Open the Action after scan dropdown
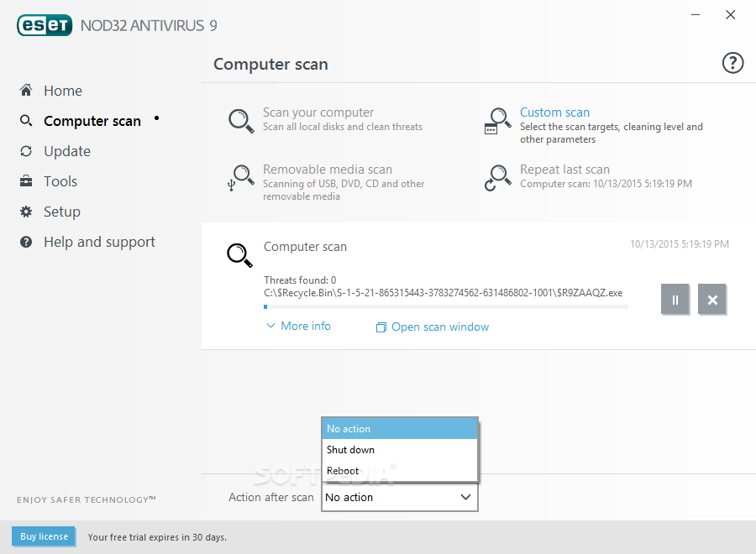The width and height of the screenshot is (756, 554). (400, 497)
